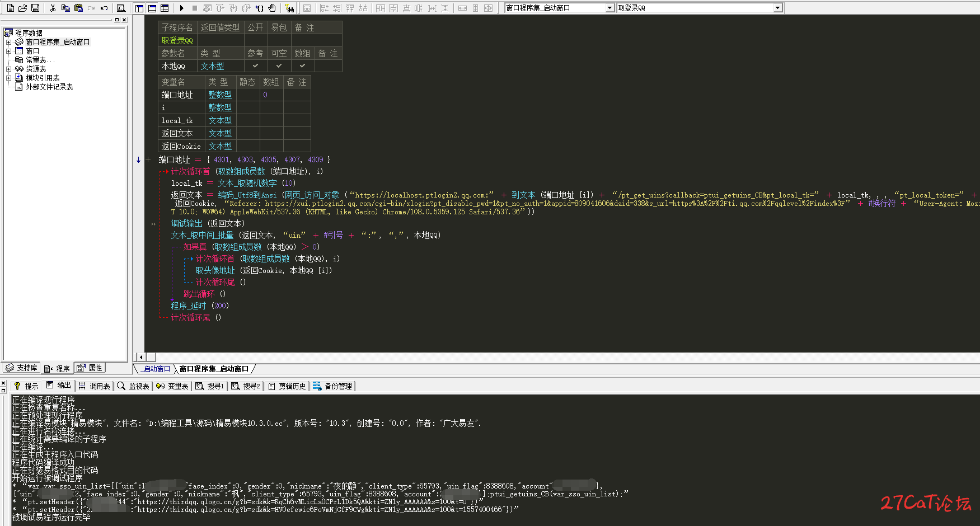The image size is (980, 526).
Task: Switch to the _启动窗口 editor tab
Action: (x=155, y=369)
